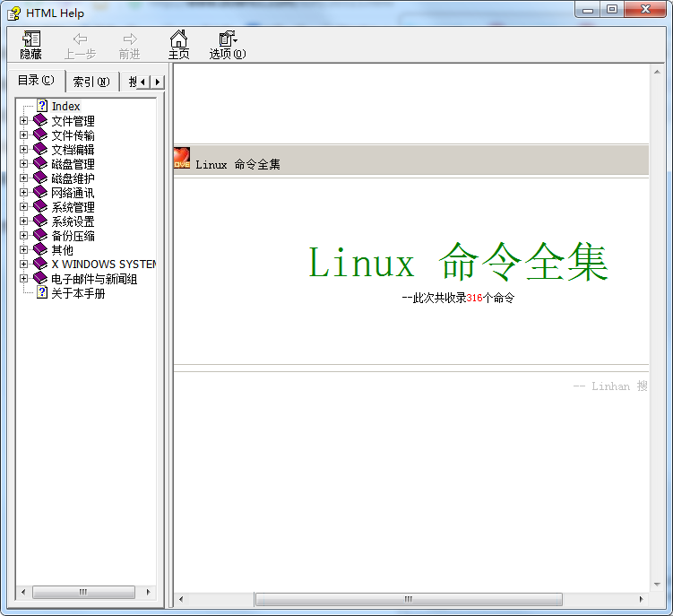
Task: Select the X WINDOWS SYSTEM tree item
Action: click(x=103, y=265)
